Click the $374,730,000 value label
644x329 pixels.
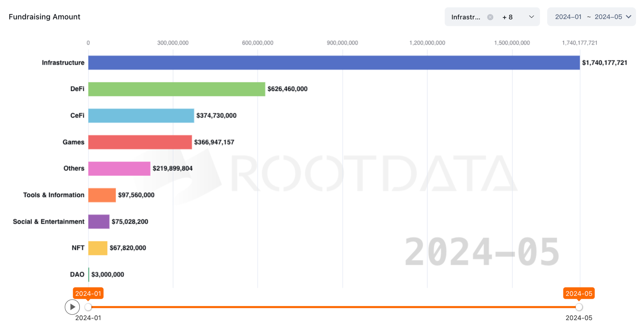pos(216,115)
